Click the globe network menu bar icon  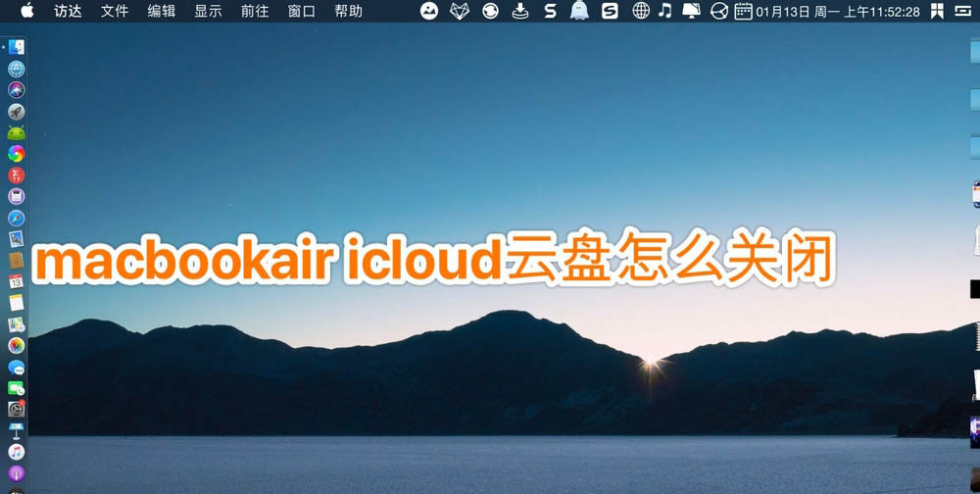(x=641, y=11)
